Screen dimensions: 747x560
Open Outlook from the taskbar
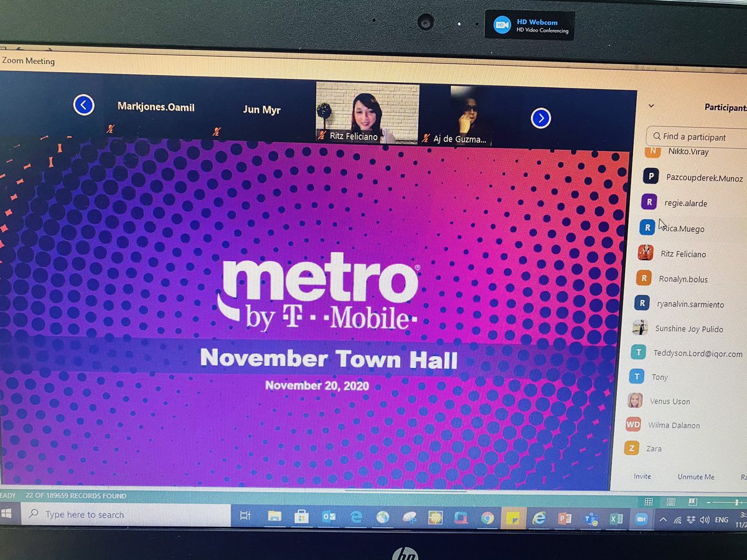(329, 516)
